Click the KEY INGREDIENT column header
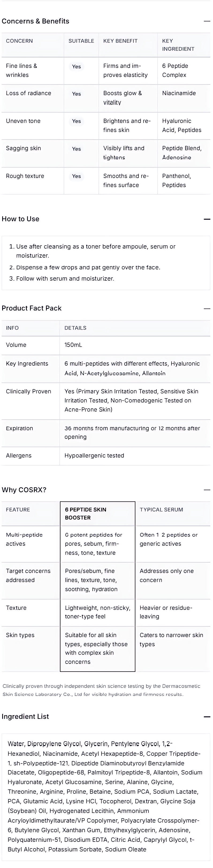 184,45
